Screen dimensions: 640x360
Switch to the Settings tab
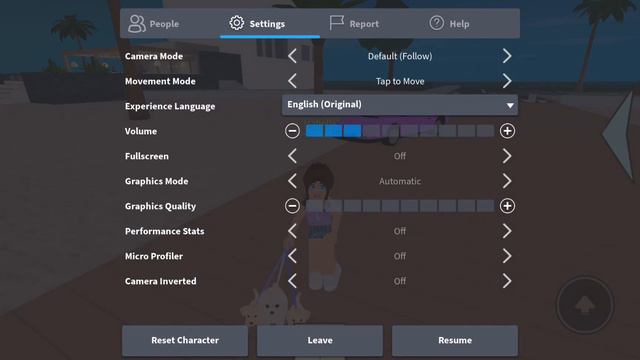[x=270, y=24]
